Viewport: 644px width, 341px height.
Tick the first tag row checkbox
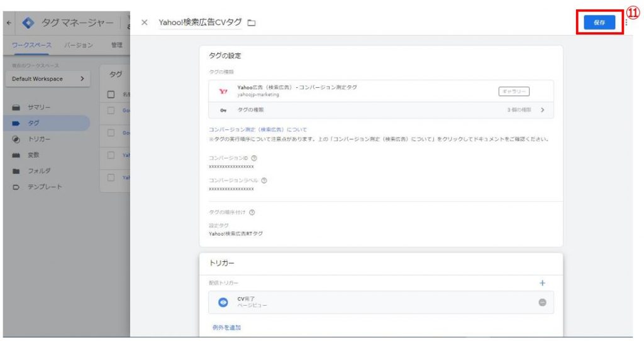coord(111,111)
